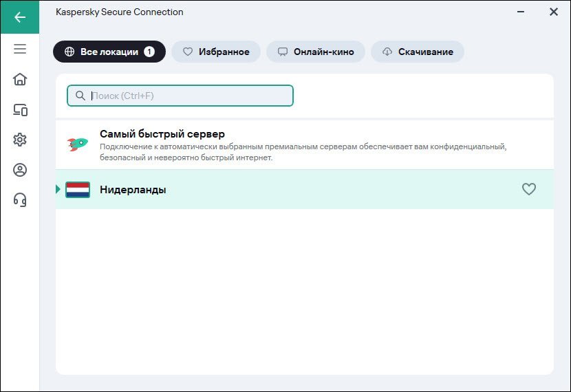571x392 pixels.
Task: Open the hamburger menu in sidebar
Action: [20, 49]
